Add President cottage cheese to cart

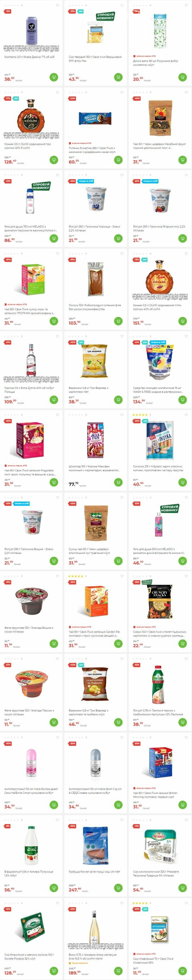(183, 888)
